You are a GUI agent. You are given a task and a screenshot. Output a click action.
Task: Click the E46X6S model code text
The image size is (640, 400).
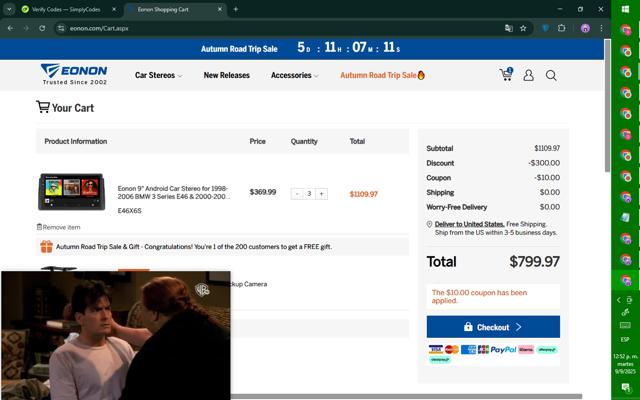click(x=129, y=211)
